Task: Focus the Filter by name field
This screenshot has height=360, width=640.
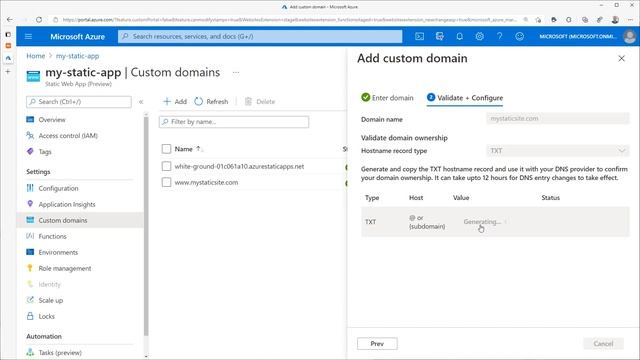Action: point(234,122)
